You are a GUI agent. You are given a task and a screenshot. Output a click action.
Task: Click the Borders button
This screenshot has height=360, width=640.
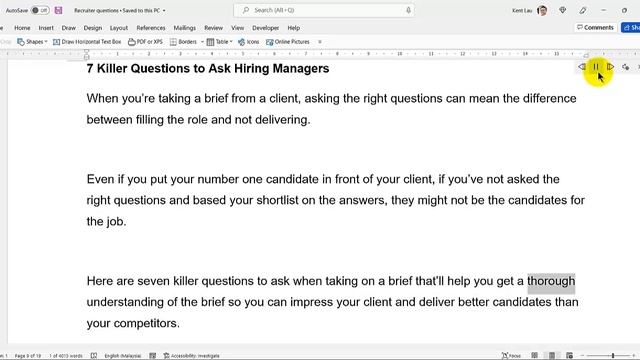[x=183, y=42]
